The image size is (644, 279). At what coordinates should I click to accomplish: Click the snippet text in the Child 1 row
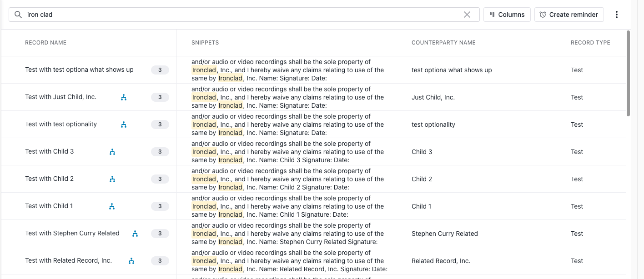tap(288, 206)
